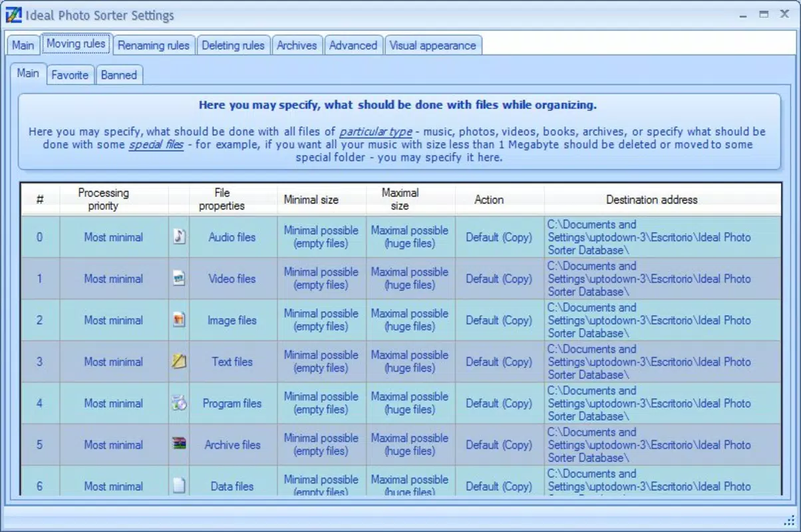
Task: Click the # column header
Action: (x=40, y=199)
